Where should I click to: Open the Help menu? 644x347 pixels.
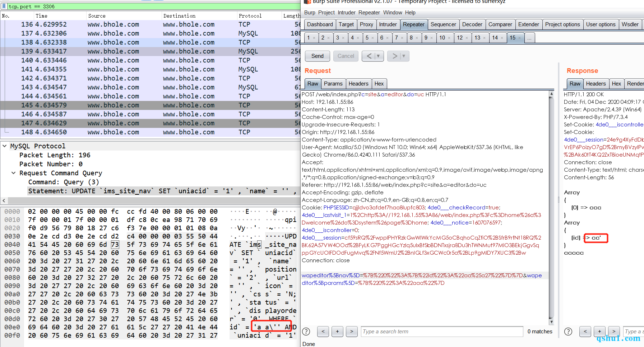[410, 13]
